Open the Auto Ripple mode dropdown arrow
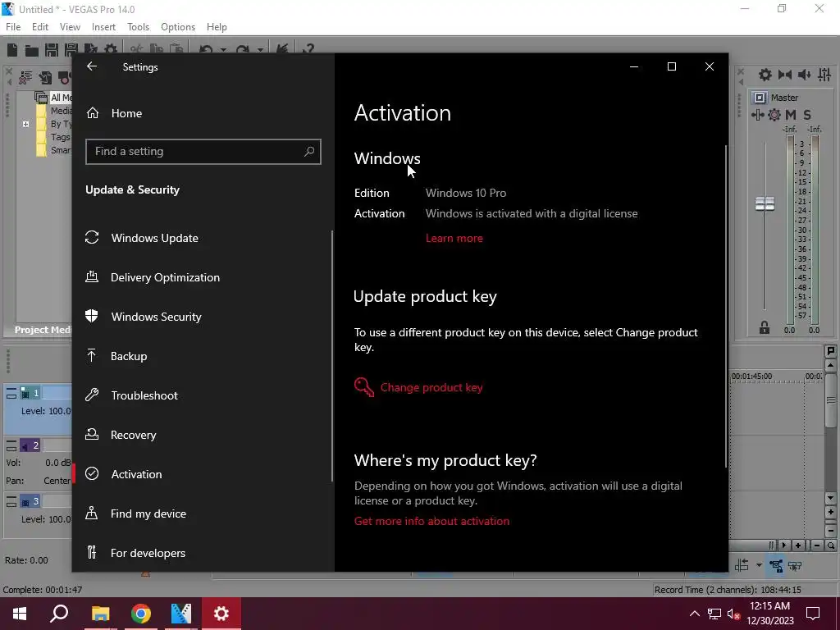The height and width of the screenshot is (630, 840). [759, 565]
